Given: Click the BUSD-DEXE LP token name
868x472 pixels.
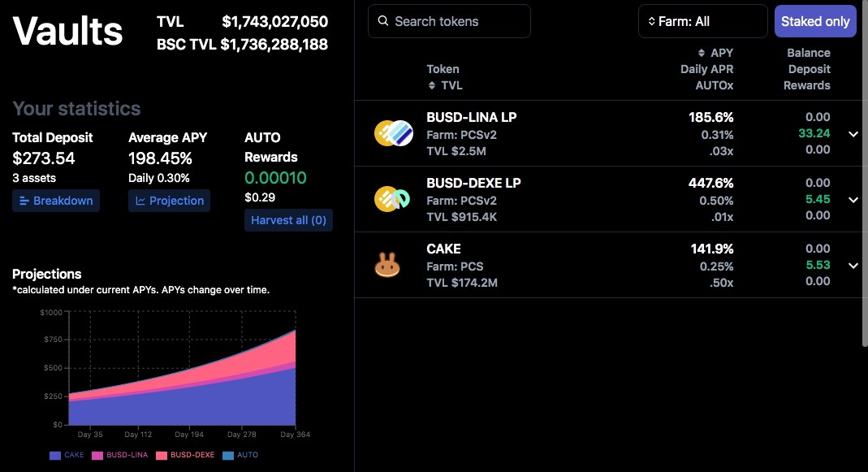Looking at the screenshot, I should (x=473, y=183).
